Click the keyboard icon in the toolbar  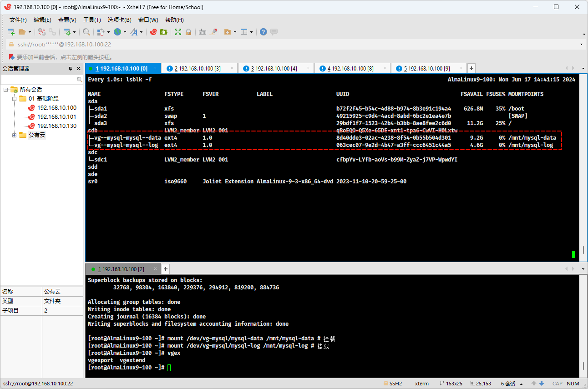point(202,32)
